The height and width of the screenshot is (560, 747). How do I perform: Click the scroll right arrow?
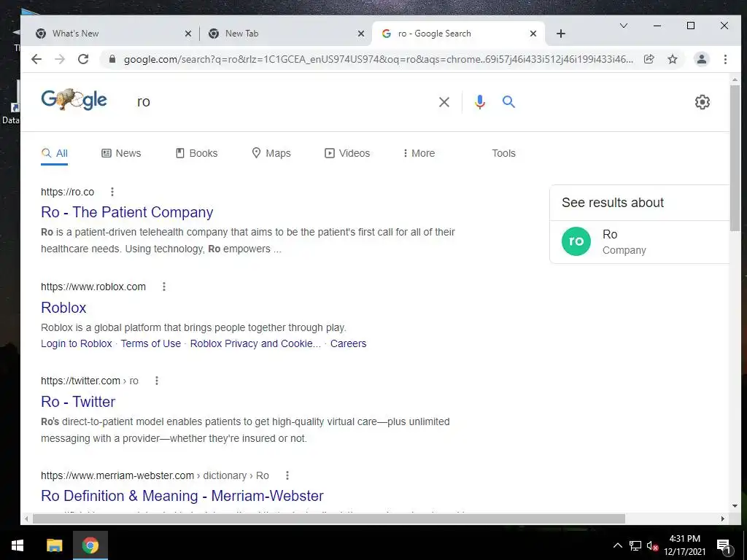pyautogui.click(x=723, y=518)
